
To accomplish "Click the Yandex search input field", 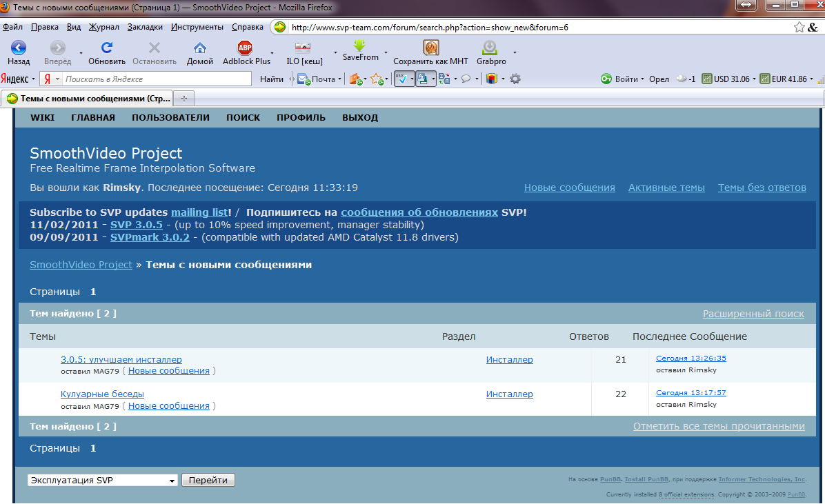I will [x=156, y=79].
